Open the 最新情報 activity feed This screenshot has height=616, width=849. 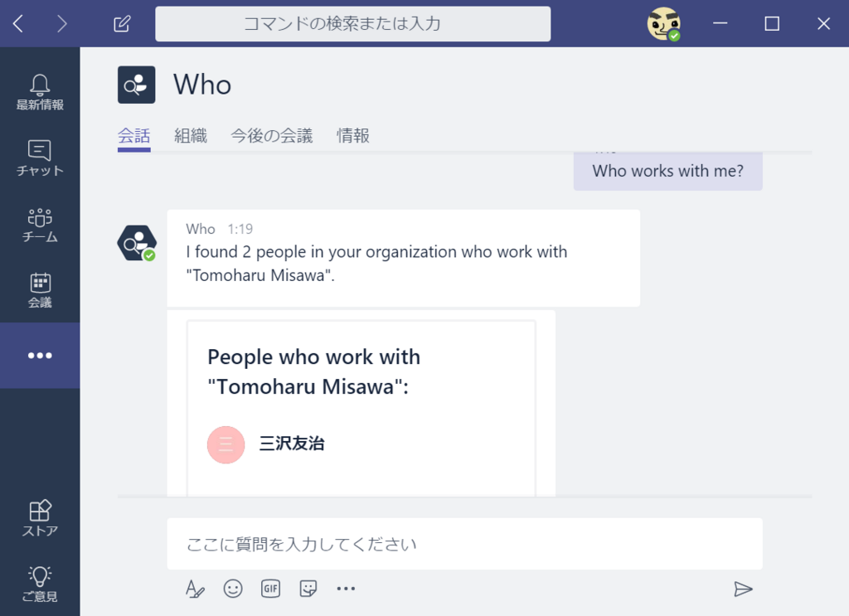[x=39, y=84]
